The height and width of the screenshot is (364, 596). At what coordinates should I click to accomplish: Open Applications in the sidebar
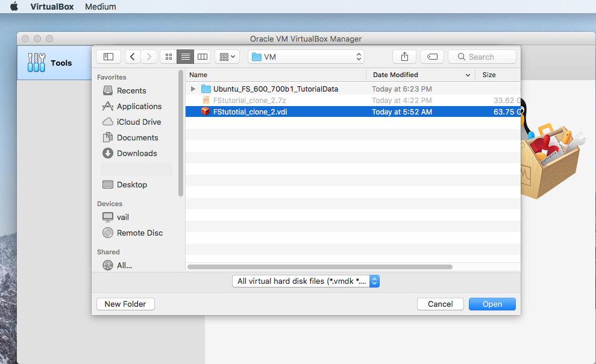[x=139, y=106]
